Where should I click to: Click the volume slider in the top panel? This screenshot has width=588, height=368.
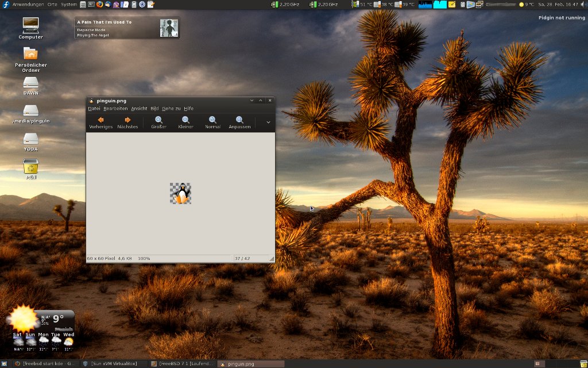click(x=500, y=4)
